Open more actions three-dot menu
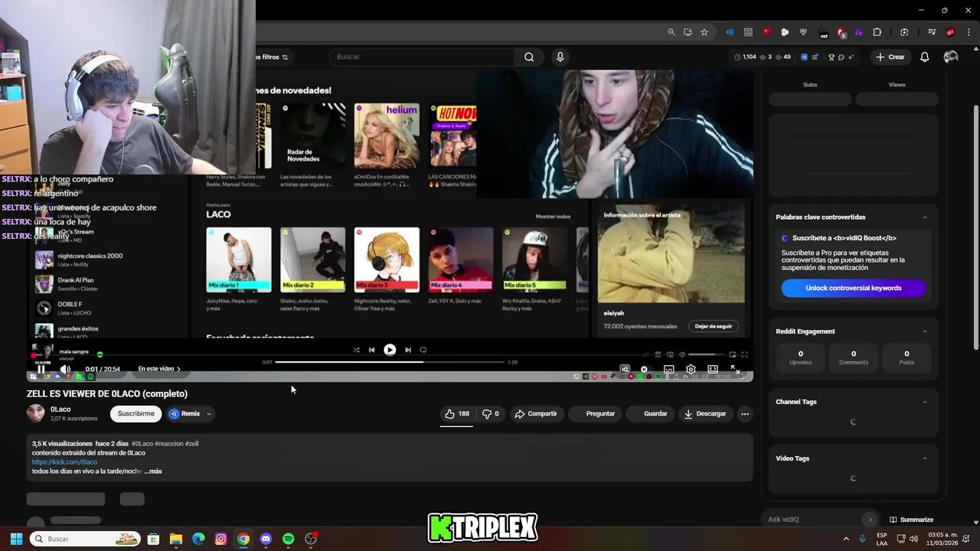 (744, 413)
